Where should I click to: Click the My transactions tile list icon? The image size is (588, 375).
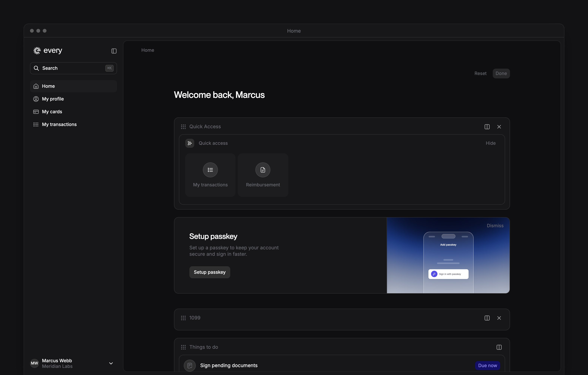[x=210, y=170]
